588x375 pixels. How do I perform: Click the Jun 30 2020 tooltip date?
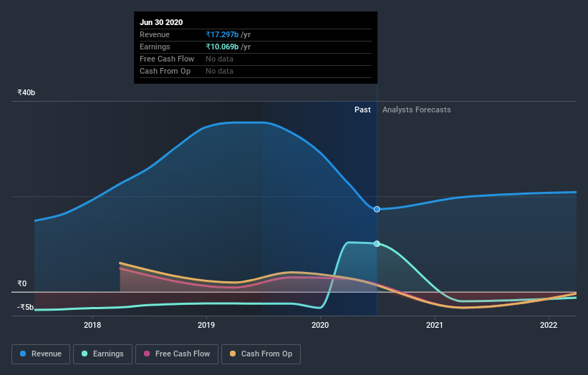[x=161, y=22]
